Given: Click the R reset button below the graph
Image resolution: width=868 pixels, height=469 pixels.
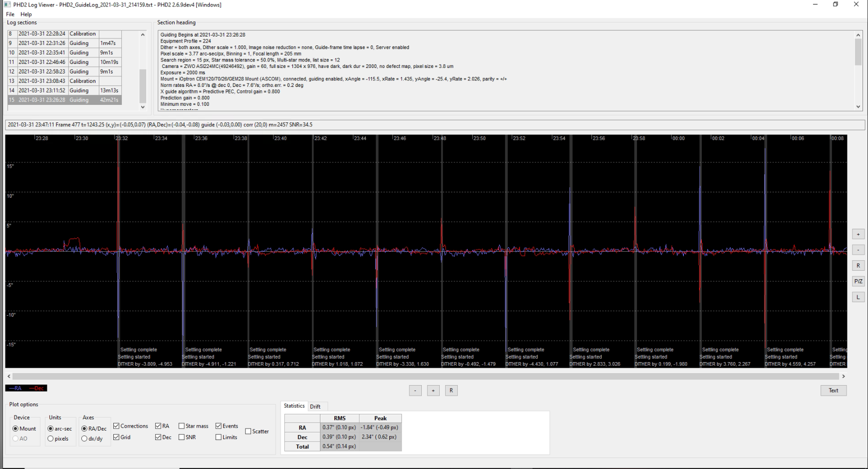Looking at the screenshot, I should (x=451, y=391).
